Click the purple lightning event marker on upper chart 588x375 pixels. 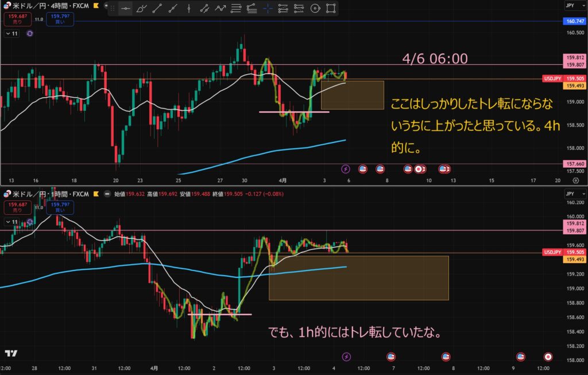(x=346, y=169)
